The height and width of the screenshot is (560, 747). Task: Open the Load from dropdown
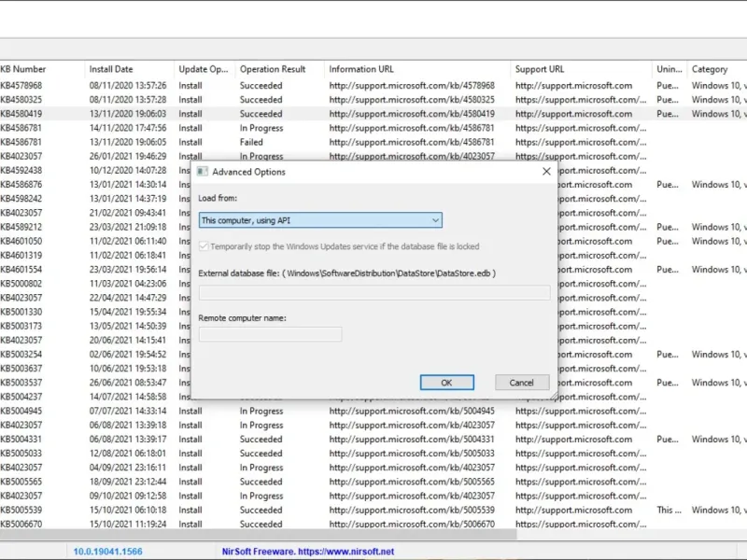point(320,220)
